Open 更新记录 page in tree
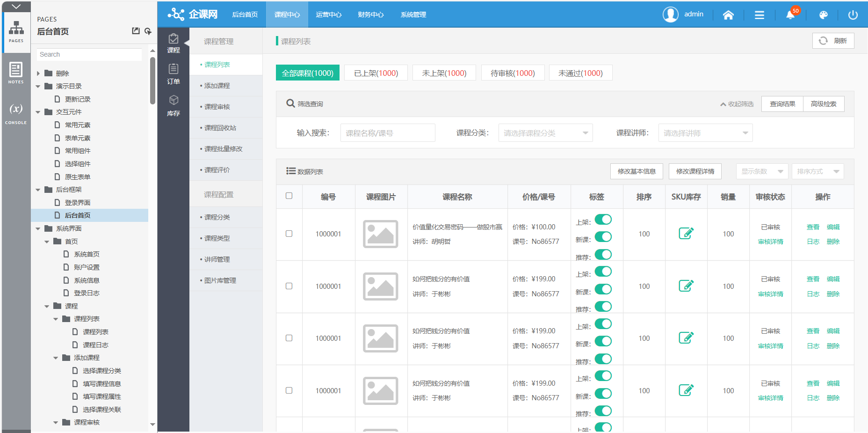868x433 pixels. click(78, 99)
